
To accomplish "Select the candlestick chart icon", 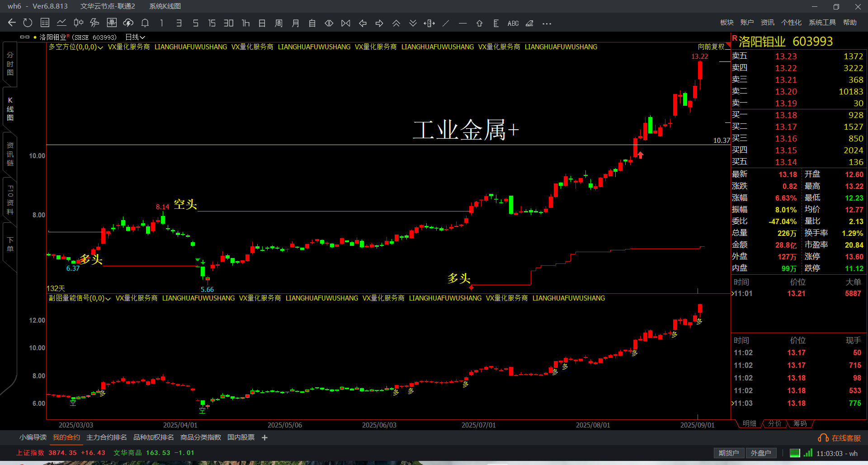I will [x=78, y=23].
